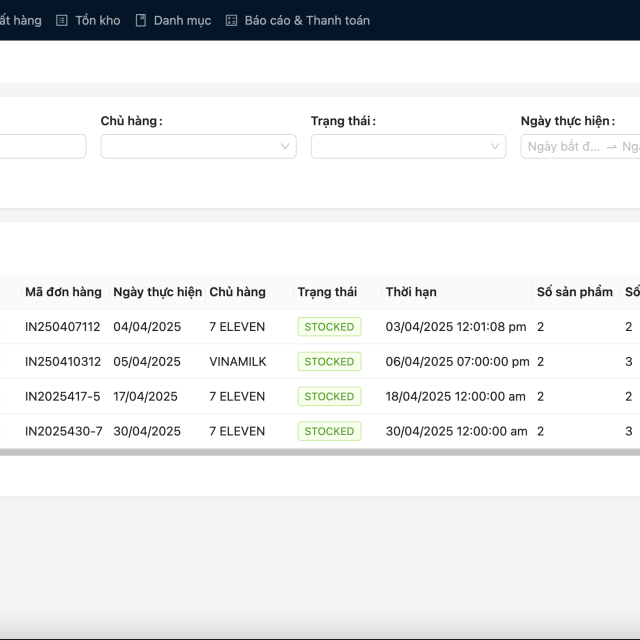Click the Ngày thực hiện column header

158,292
